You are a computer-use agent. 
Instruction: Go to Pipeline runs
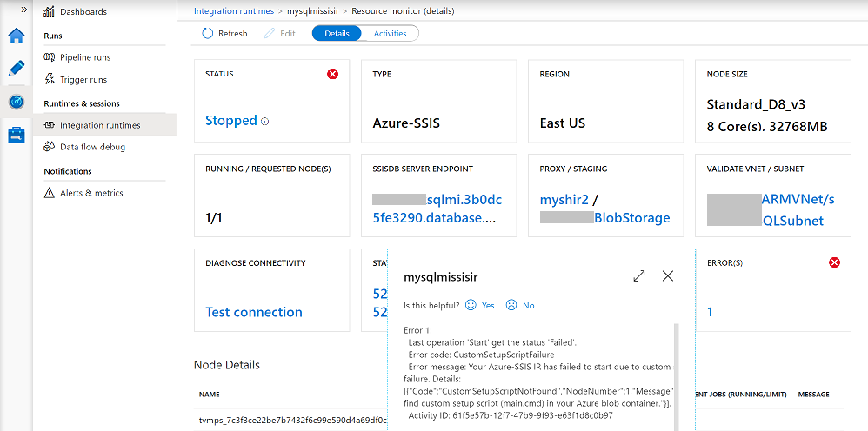[85, 57]
